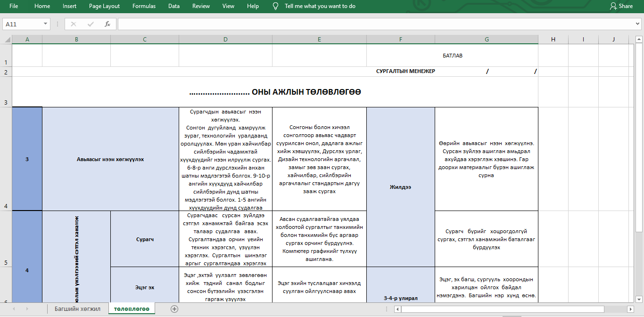The height and width of the screenshot is (317, 644).
Task: Click the cell starting Сурагчдаас сурсан зүйлдээ
Action: 225,239
